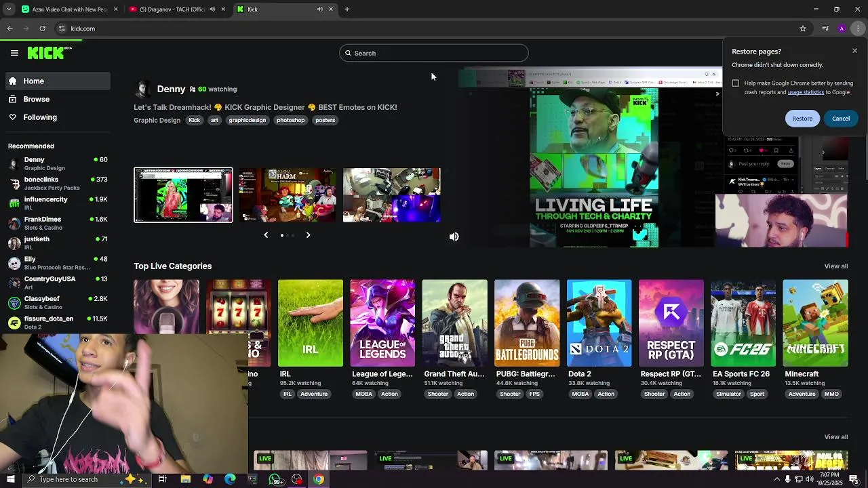Open Chrome media controls icon
Image resolution: width=868 pixels, height=488 pixels.
(825, 28)
